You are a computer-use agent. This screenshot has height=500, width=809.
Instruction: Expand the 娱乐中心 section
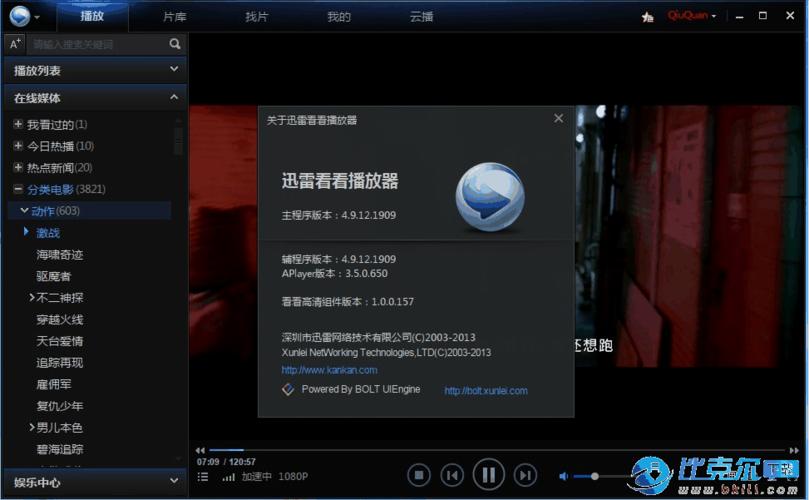coord(95,482)
